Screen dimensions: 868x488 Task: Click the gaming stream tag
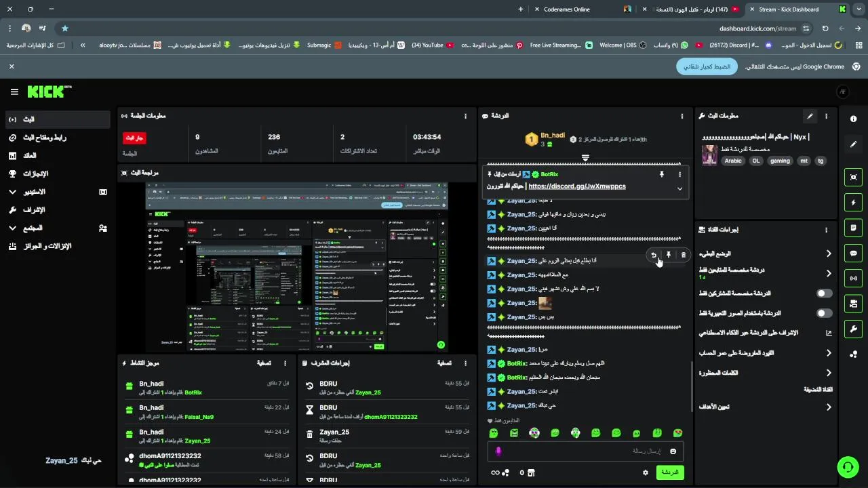click(780, 161)
